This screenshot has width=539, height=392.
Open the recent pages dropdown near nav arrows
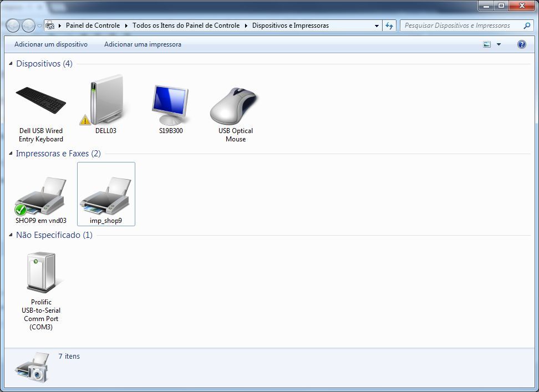39,26
